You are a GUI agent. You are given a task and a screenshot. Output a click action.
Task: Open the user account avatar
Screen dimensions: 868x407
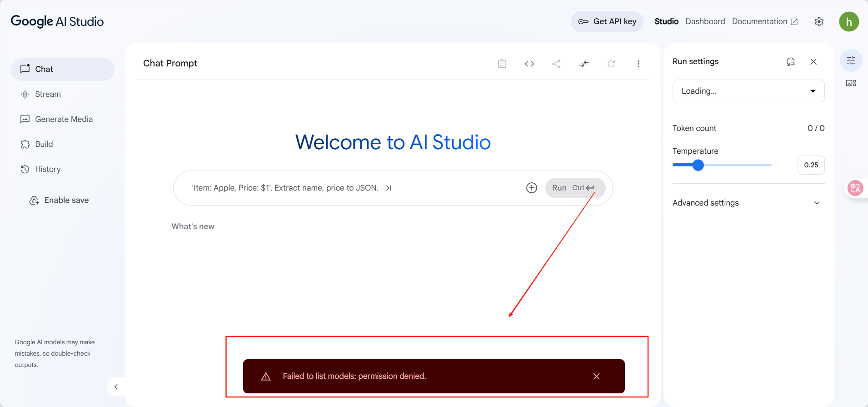tap(849, 22)
